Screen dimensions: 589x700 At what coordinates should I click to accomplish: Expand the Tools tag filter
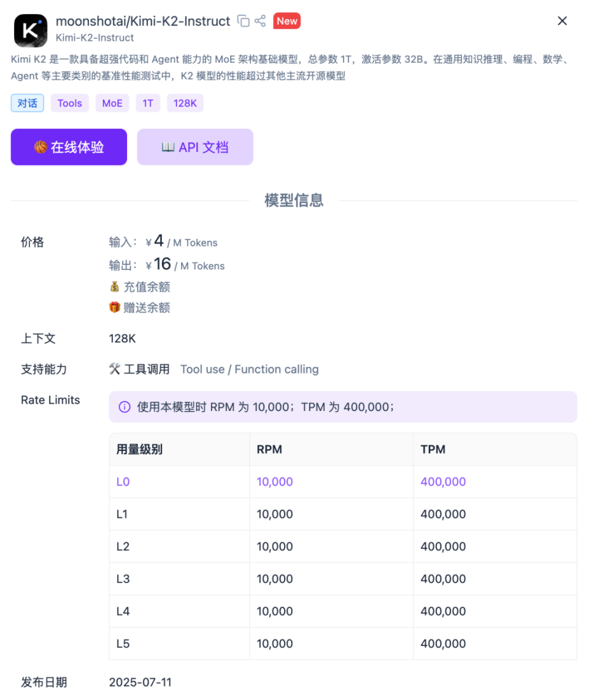69,102
